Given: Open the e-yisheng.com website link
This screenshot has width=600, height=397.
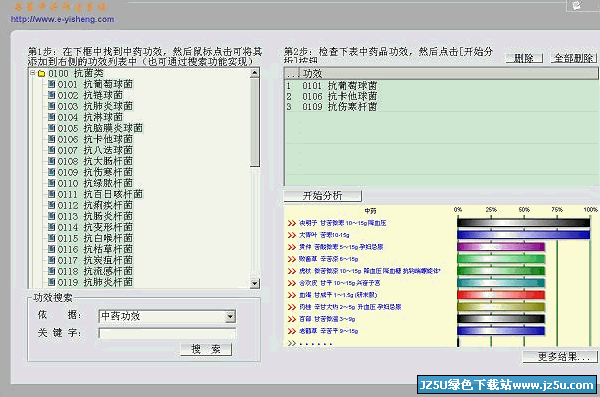Looking at the screenshot, I should pyautogui.click(x=62, y=19).
